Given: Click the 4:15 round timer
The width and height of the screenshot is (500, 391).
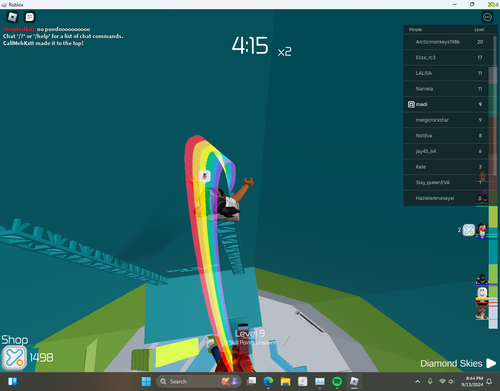Looking at the screenshot, I should click(x=250, y=46).
